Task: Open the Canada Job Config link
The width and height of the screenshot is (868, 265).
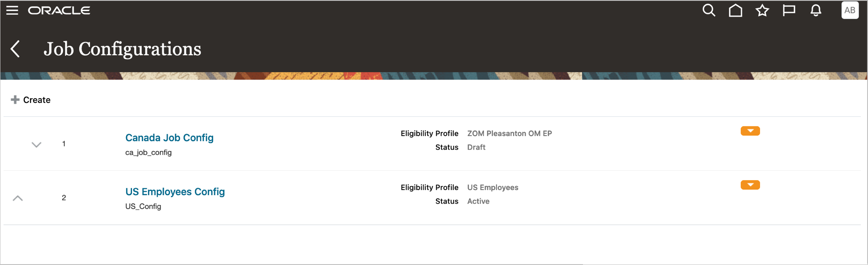Action: coord(169,138)
